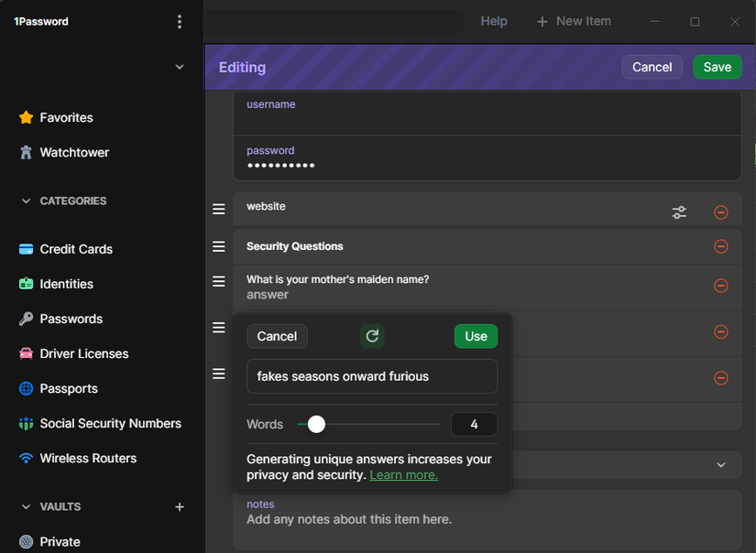Adjust the Words count slider

click(317, 424)
